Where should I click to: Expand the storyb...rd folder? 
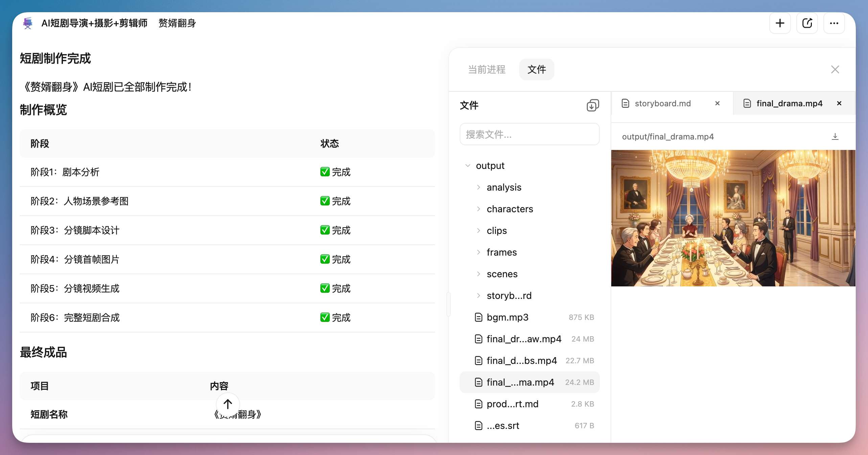click(x=479, y=296)
